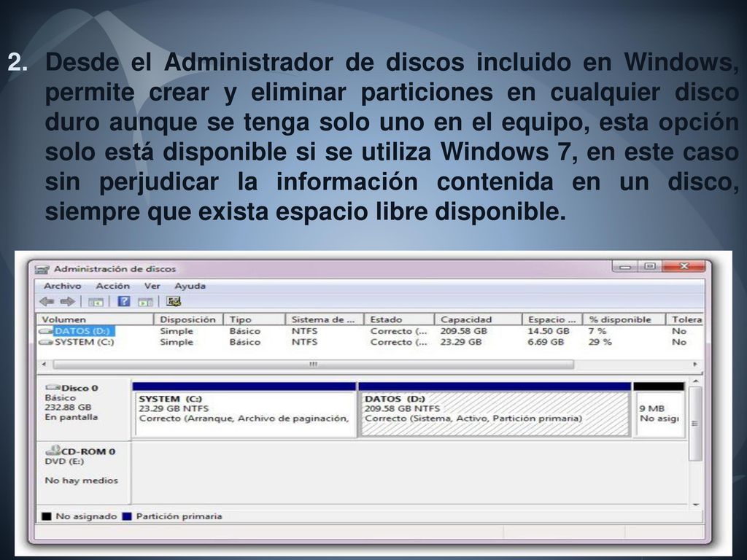
Task: Click the vertical scrollbar up arrow
Action: click(x=695, y=382)
